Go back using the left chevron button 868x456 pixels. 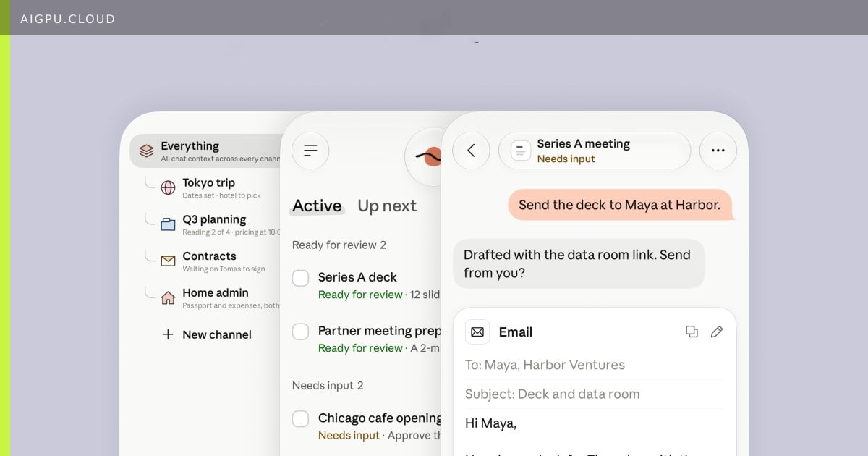pyautogui.click(x=471, y=151)
